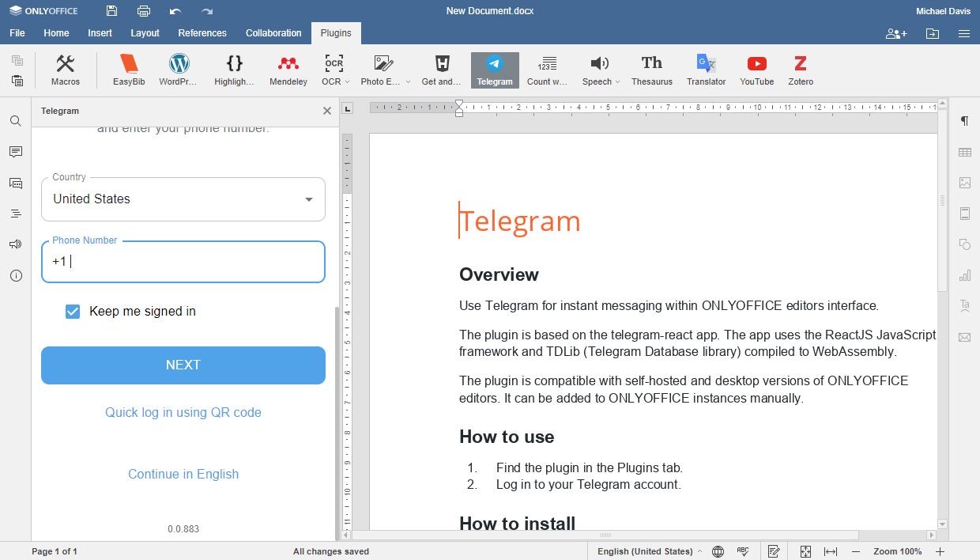
Task: Open the About info icon
Action: coord(16,275)
